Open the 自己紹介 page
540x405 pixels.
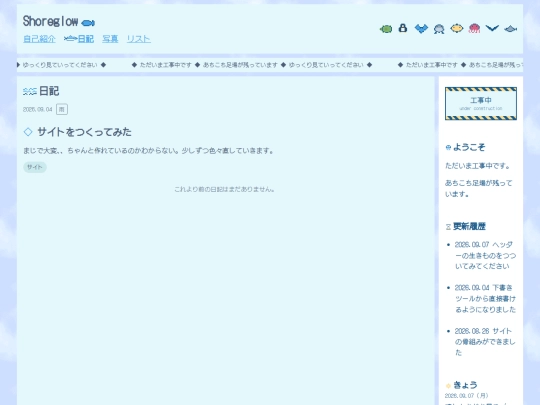(39, 39)
